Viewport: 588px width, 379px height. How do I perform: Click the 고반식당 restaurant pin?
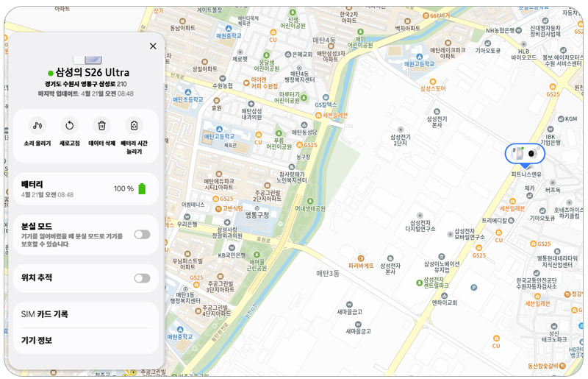click(x=218, y=209)
